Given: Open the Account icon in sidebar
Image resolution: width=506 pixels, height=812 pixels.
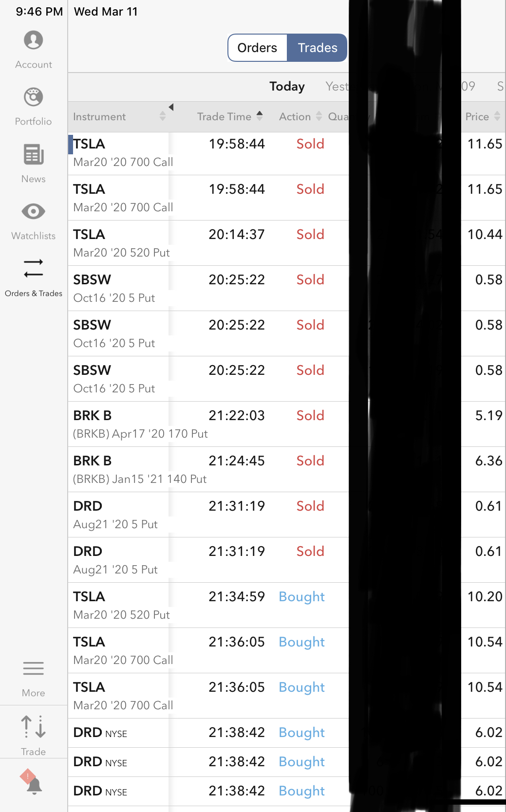Looking at the screenshot, I should point(34,40).
